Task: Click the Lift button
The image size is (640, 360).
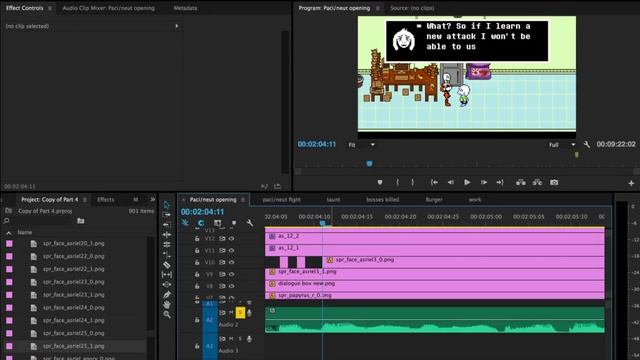Action: [x=520, y=182]
